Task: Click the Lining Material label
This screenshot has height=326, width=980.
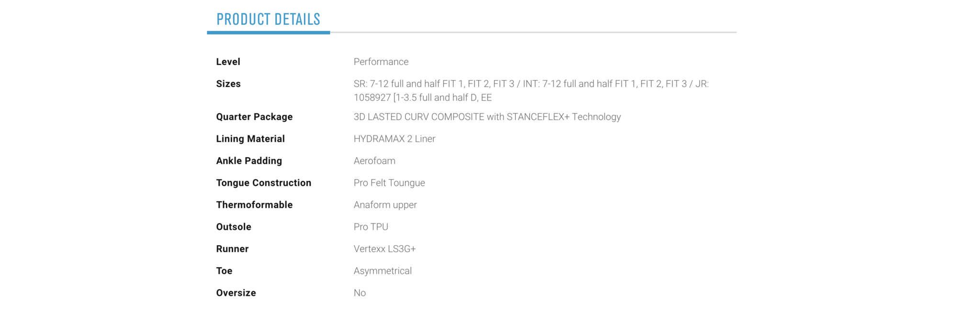Action: point(250,139)
